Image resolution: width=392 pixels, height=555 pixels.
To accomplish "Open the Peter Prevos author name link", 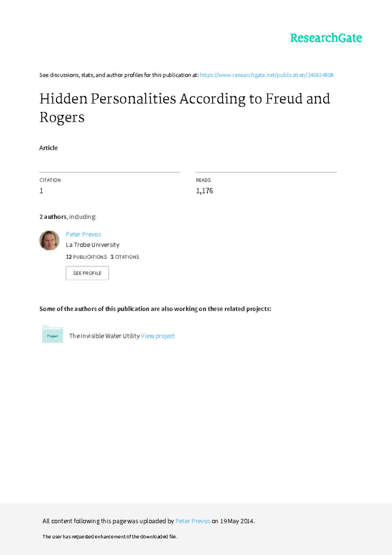I will point(83,234).
